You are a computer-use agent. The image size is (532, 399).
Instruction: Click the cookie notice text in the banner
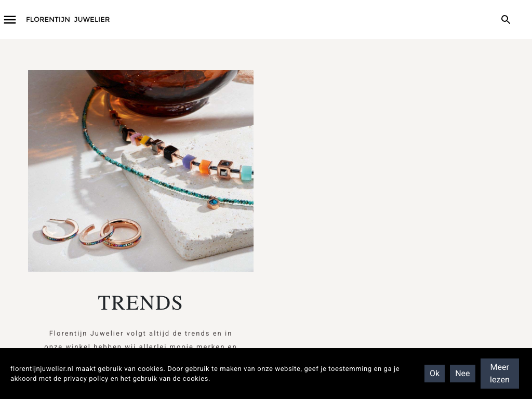click(x=205, y=374)
